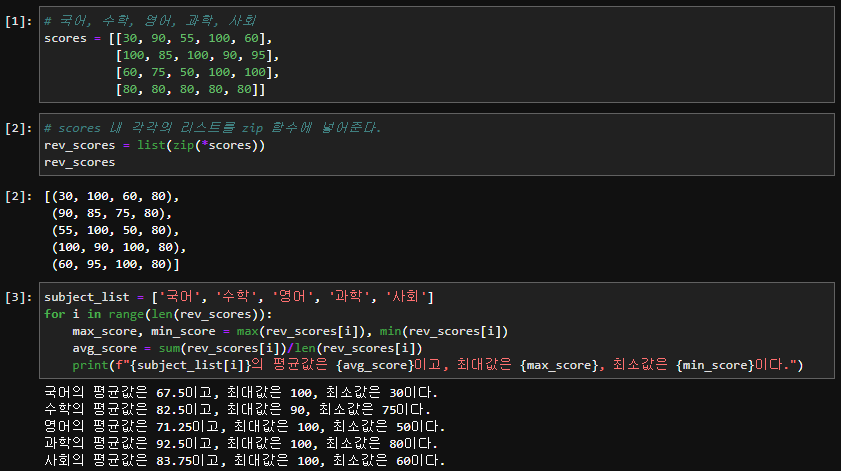Viewport: 841px width, 471px height.
Task: Click the output line starting with 수학의 평균값은 82.5
Action: [x=237, y=410]
